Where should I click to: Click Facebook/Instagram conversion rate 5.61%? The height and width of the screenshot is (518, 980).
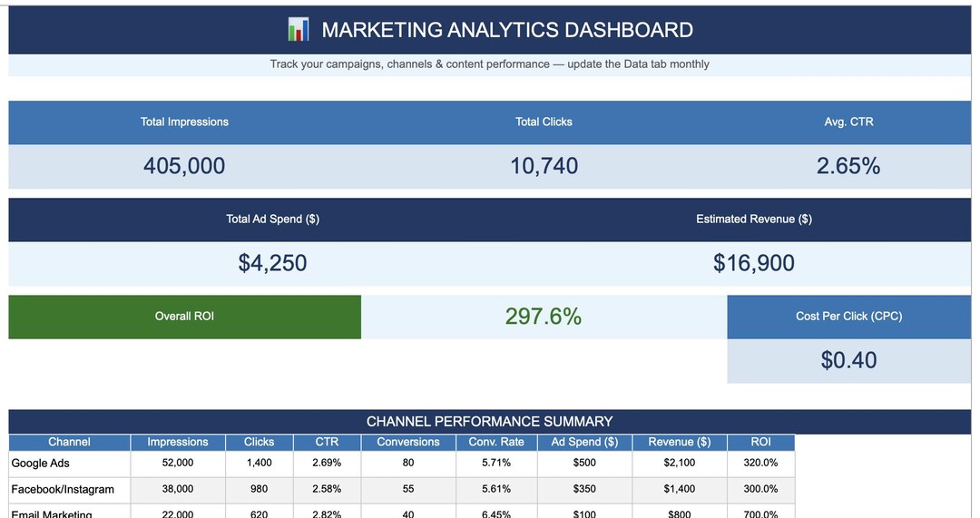pos(496,489)
